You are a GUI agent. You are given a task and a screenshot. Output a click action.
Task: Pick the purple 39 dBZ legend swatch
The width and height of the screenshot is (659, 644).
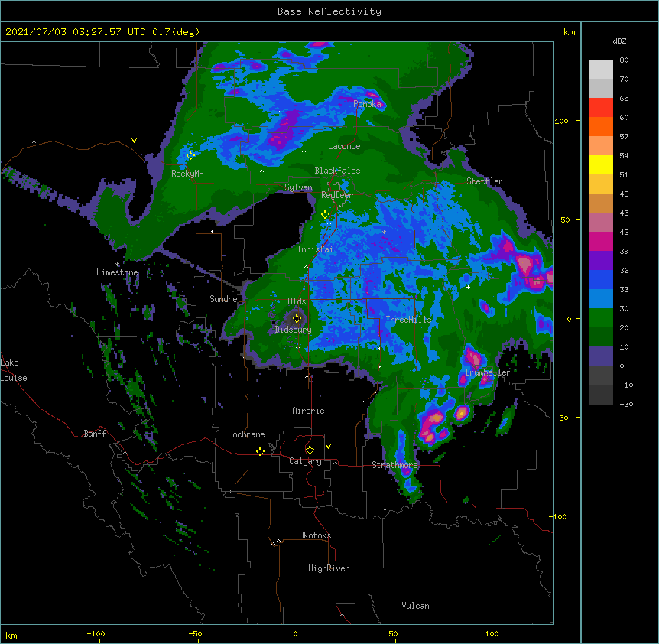pos(601,260)
